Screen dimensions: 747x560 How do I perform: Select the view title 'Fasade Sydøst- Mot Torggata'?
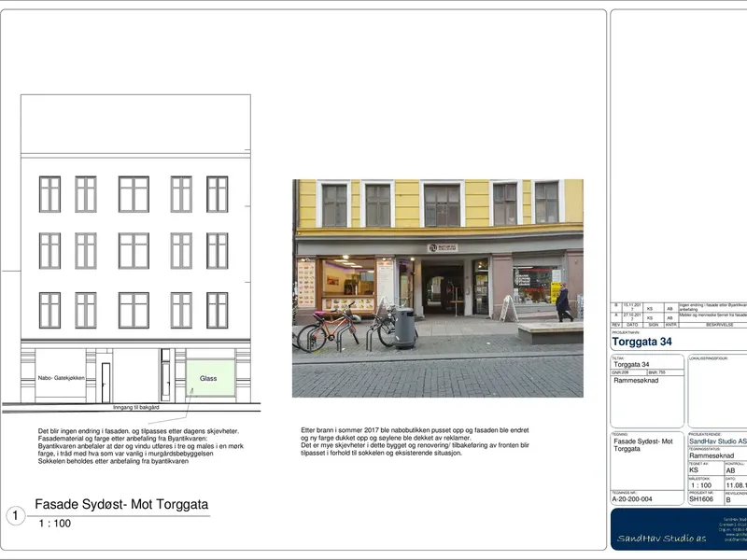121,504
